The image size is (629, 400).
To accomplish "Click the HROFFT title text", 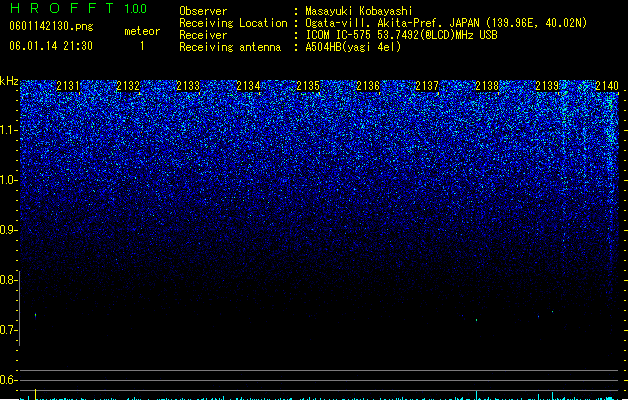I will tap(62, 8).
